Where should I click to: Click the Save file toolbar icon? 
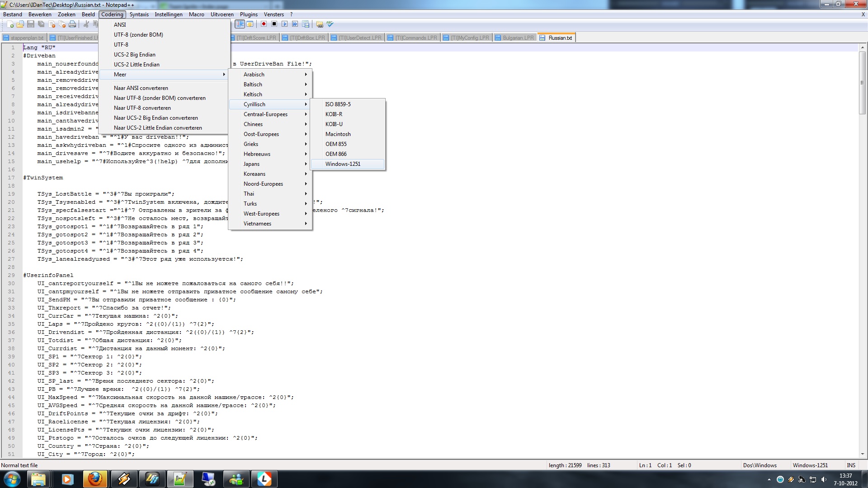coord(31,24)
